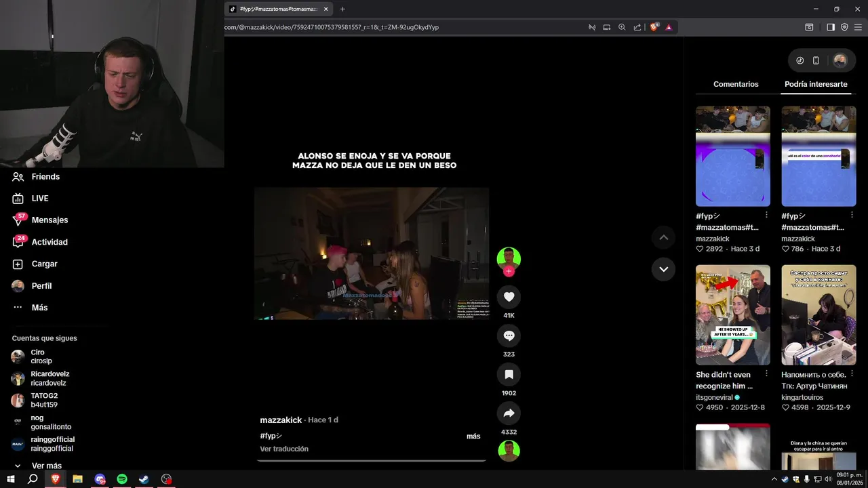Click the install app icon in address bar
Viewport: 868px width, 488px height.
607,27
